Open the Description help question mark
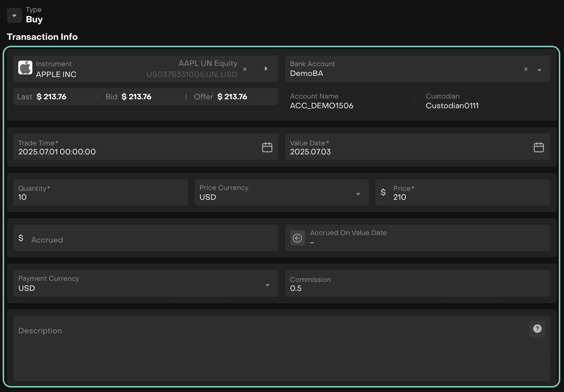The height and width of the screenshot is (392, 564). (537, 328)
